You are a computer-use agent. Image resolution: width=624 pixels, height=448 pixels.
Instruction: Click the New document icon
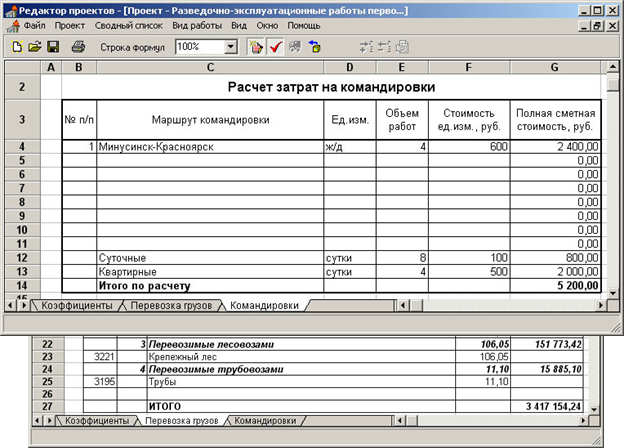coord(17,47)
